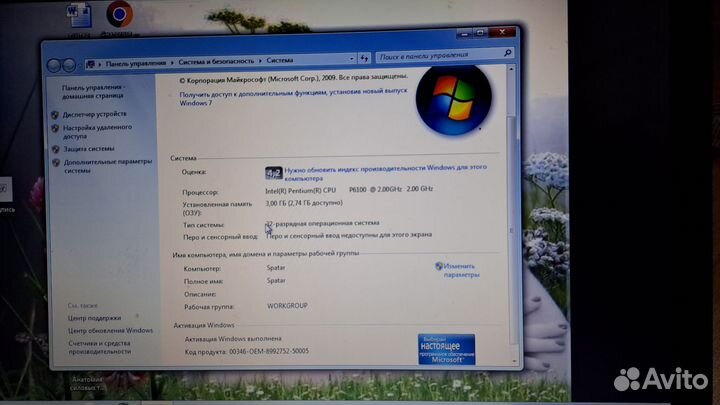Image resolution: width=720 pixels, height=405 pixels.
Task: Click Изменить параметры link
Action: coord(461,270)
